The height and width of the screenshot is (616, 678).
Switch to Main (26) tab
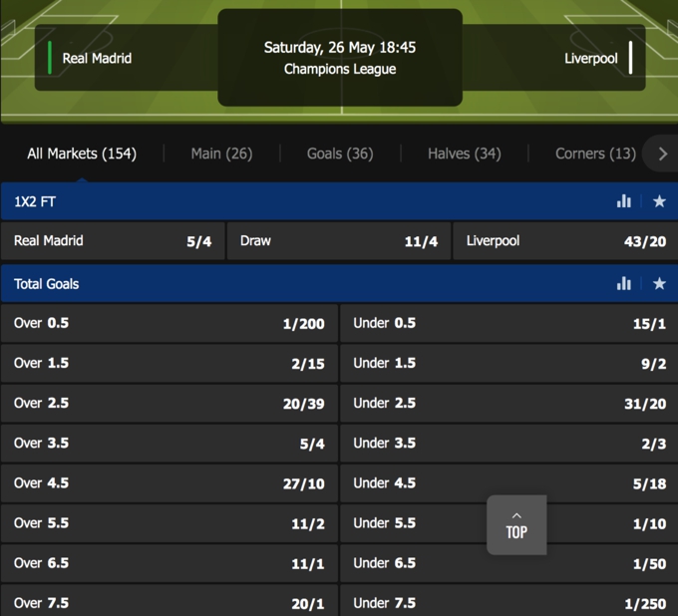pos(221,154)
